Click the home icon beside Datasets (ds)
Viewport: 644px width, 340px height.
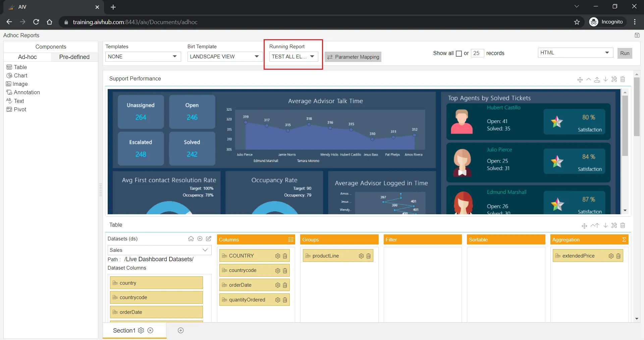191,239
